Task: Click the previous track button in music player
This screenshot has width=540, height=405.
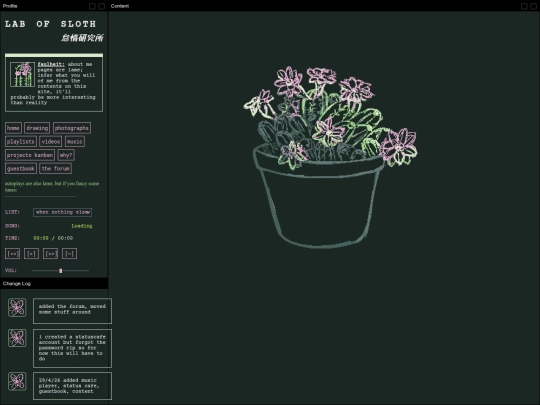Action: pos(12,254)
